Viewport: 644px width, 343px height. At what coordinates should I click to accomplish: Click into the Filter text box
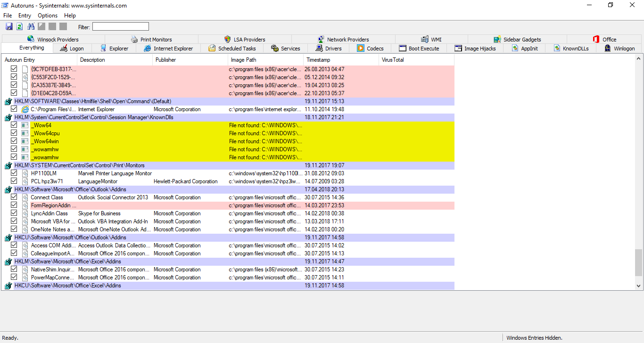pos(121,26)
